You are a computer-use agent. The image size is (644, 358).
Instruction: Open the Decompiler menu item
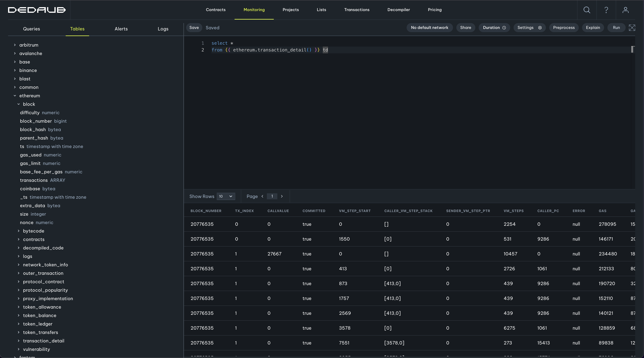click(398, 10)
